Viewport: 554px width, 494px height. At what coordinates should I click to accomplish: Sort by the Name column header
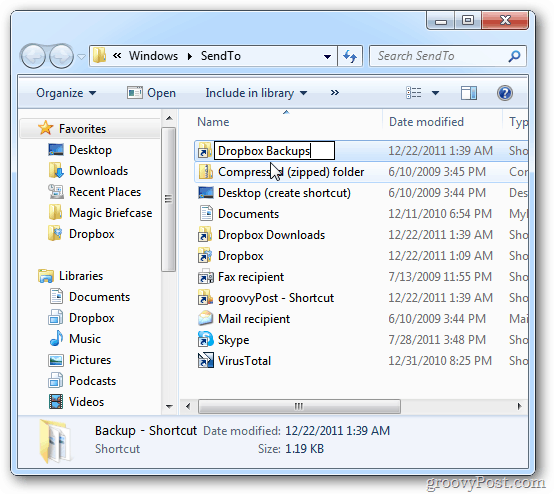click(x=213, y=122)
